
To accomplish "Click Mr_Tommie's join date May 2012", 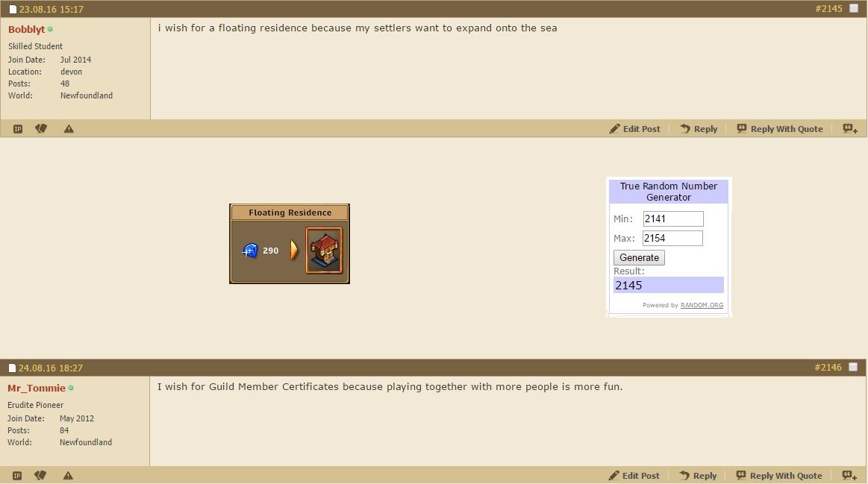I will tap(76, 418).
